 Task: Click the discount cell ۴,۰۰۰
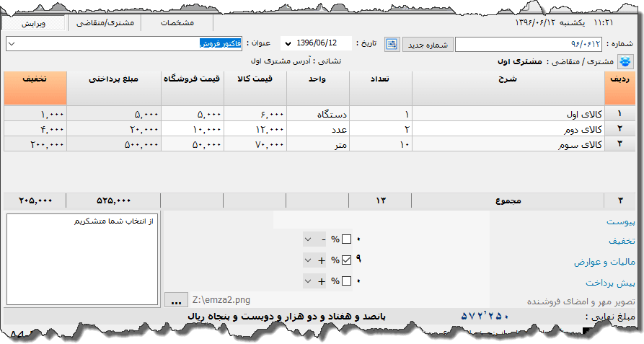(x=35, y=129)
